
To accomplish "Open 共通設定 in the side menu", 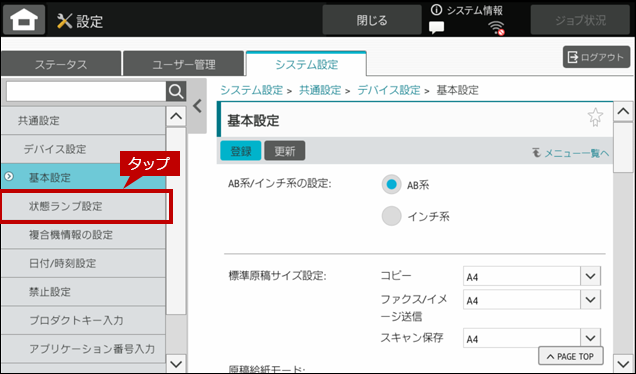I will coord(83,120).
